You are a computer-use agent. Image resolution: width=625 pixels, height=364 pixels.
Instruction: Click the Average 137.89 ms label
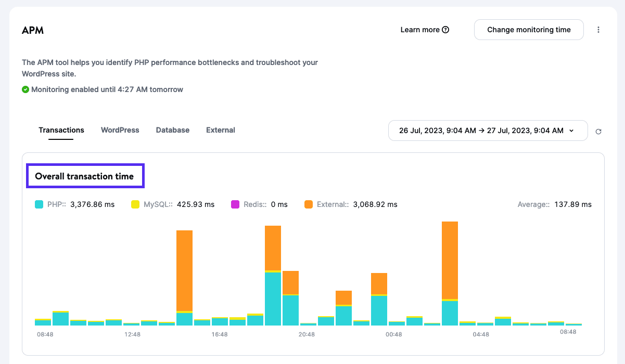(554, 204)
